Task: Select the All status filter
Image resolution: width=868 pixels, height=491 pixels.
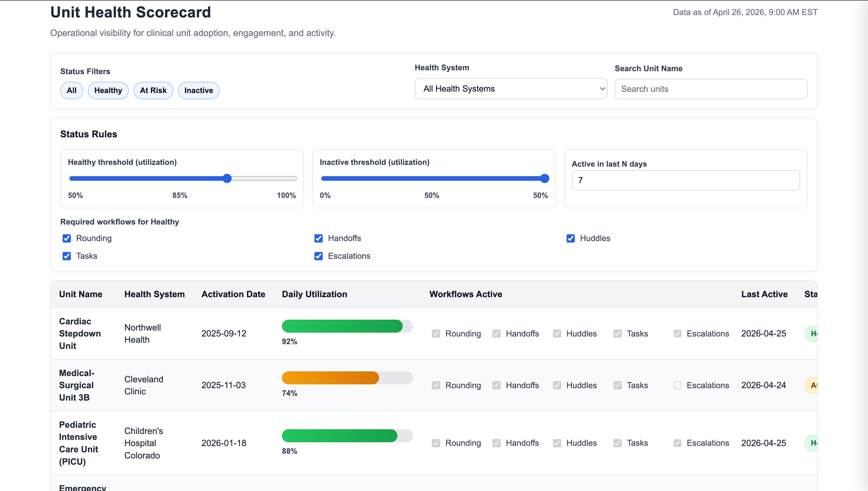Action: coord(71,90)
